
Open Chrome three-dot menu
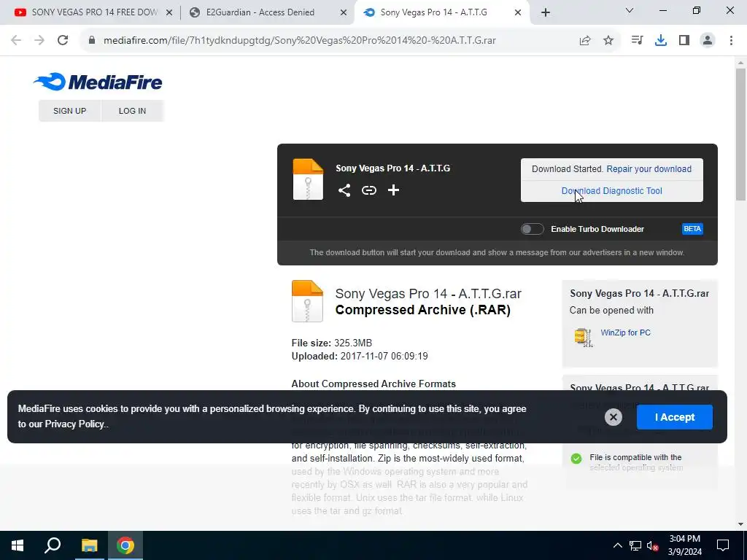[731, 40]
